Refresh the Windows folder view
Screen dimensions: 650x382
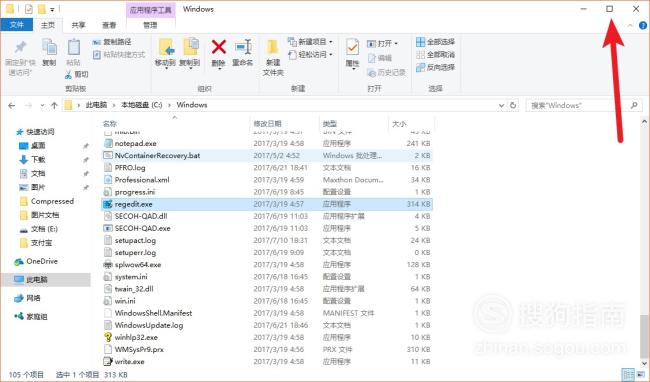click(x=513, y=105)
